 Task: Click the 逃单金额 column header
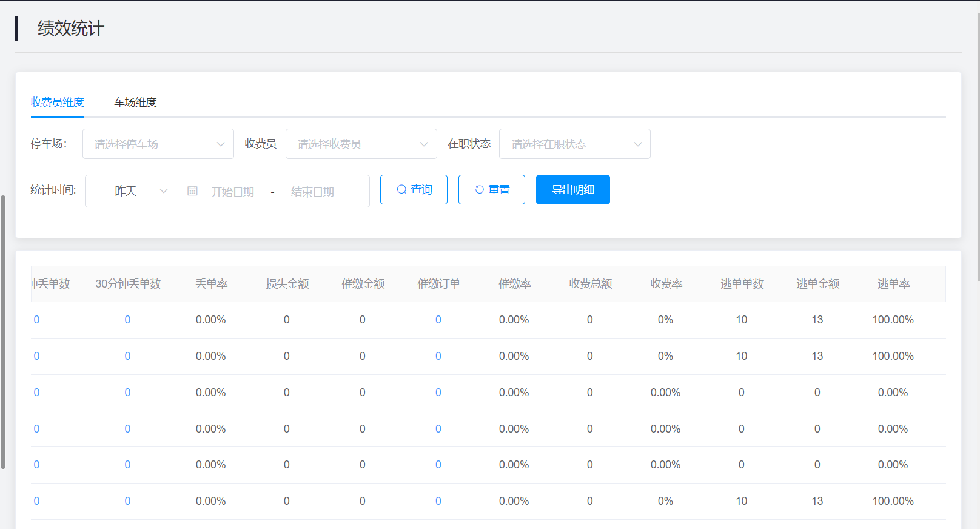click(x=817, y=284)
